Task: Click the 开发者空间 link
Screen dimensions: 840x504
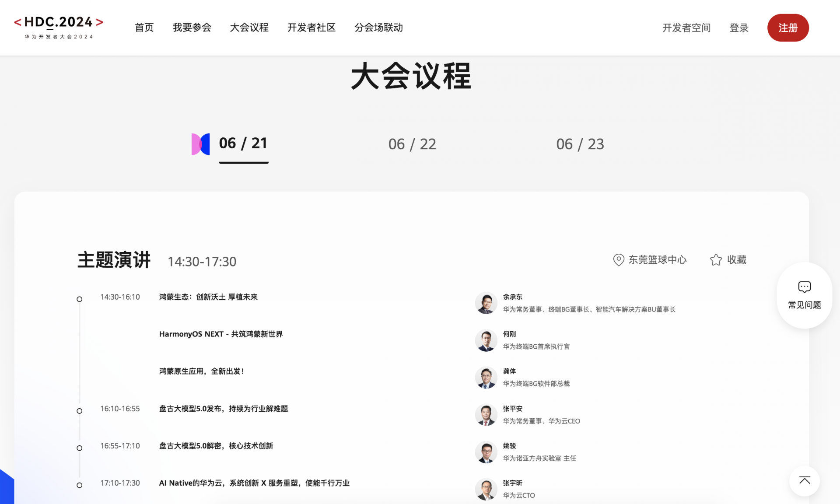Action: (686, 28)
